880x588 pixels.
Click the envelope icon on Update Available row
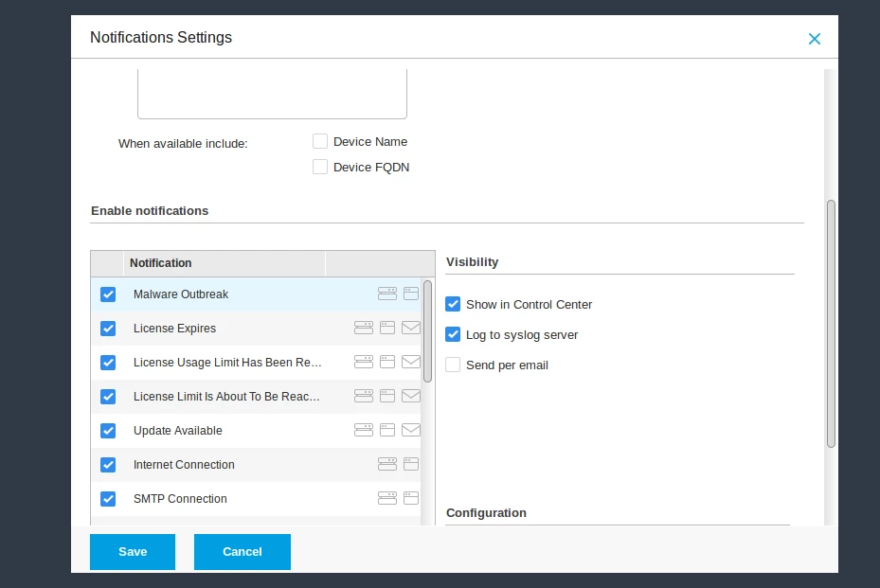point(411,431)
